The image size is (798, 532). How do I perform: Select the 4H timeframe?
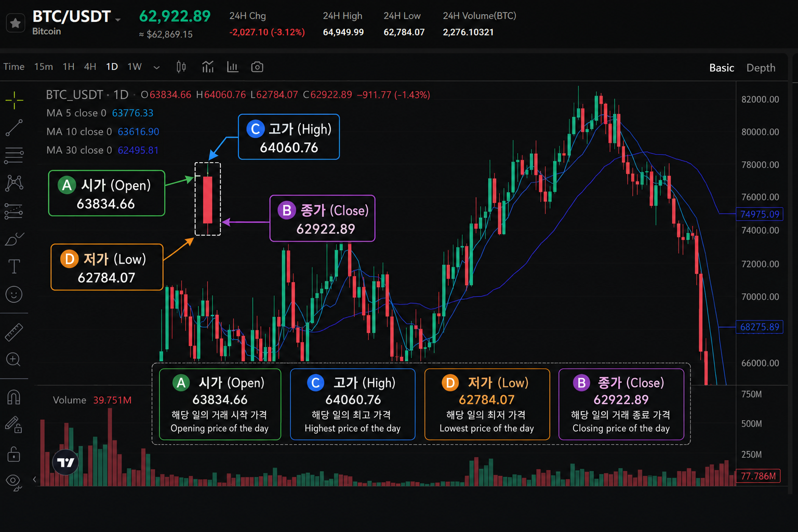90,66
